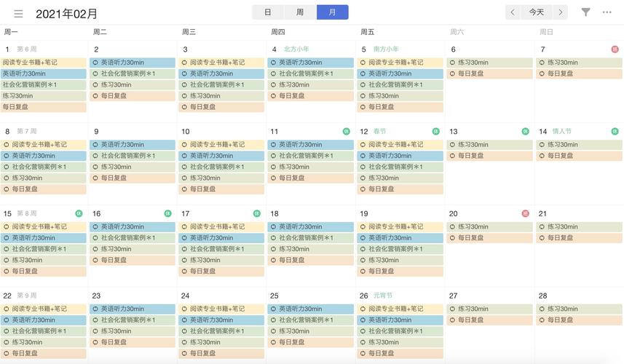Image resolution: width=624 pixels, height=364 pixels.
Task: Go to next month arrow
Action: coord(561,12)
